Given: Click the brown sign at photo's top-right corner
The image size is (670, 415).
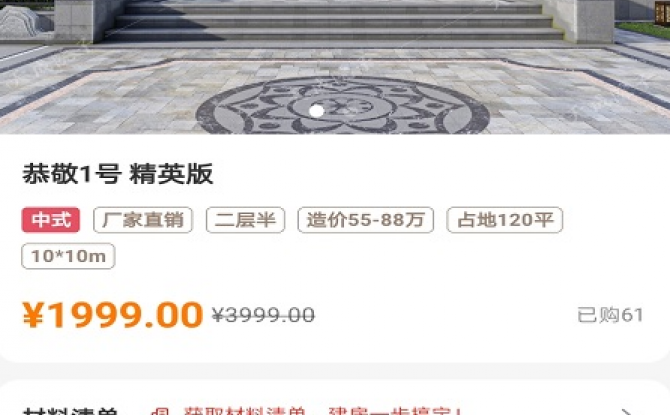Looking at the screenshot, I should tap(662, 12).
